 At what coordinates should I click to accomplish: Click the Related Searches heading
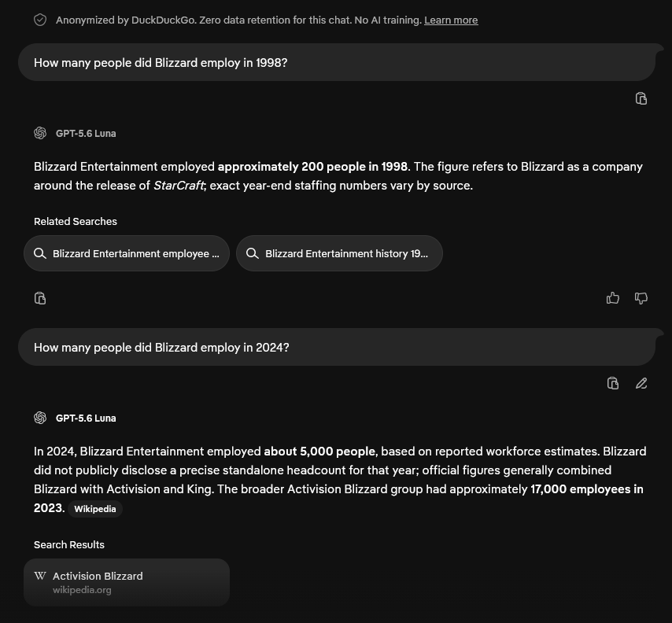point(76,222)
